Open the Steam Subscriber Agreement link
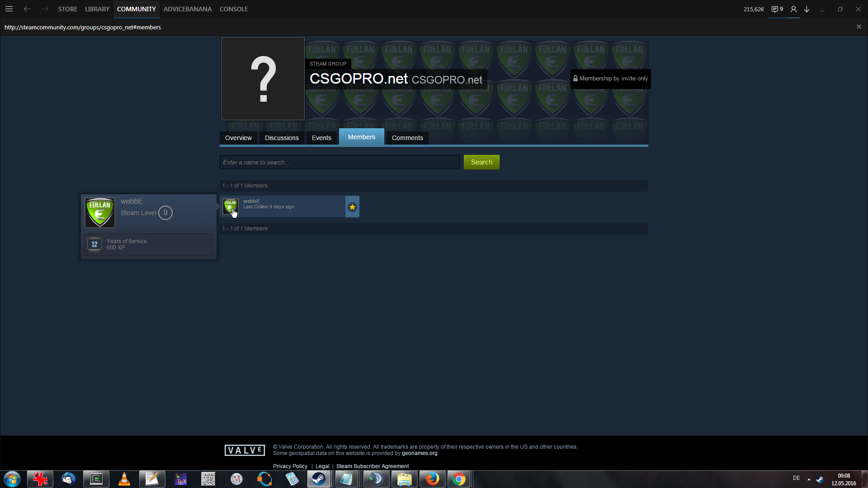 tap(372, 466)
